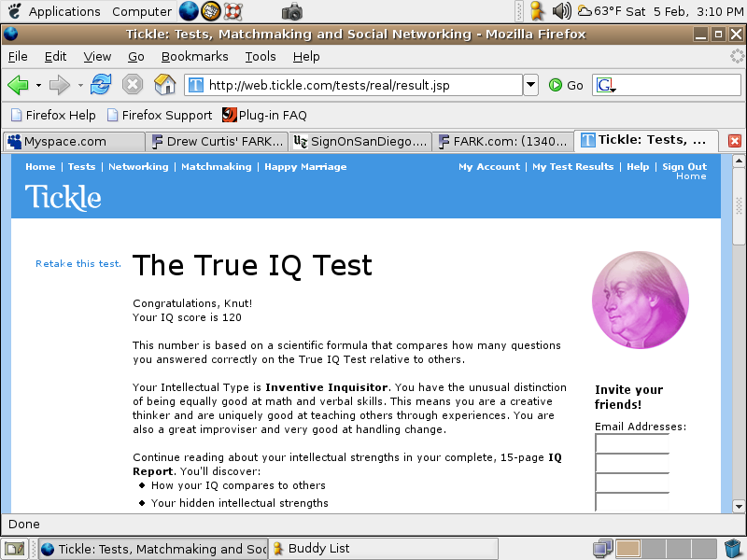Open the web browser launcher in top panel
The height and width of the screenshot is (560, 747).
[x=189, y=11]
